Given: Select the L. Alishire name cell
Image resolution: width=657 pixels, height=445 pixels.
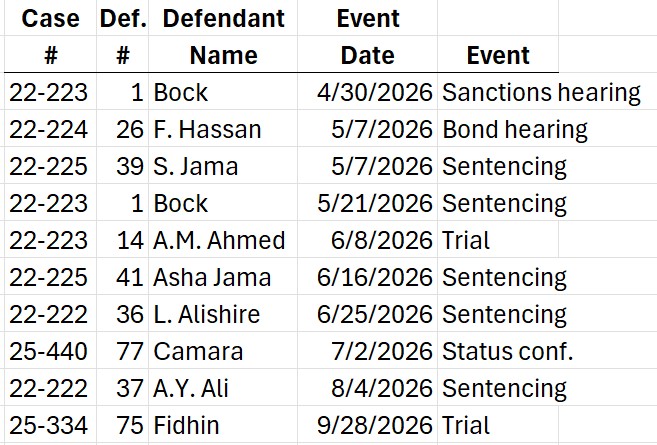Looking at the screenshot, I should pos(206,315).
